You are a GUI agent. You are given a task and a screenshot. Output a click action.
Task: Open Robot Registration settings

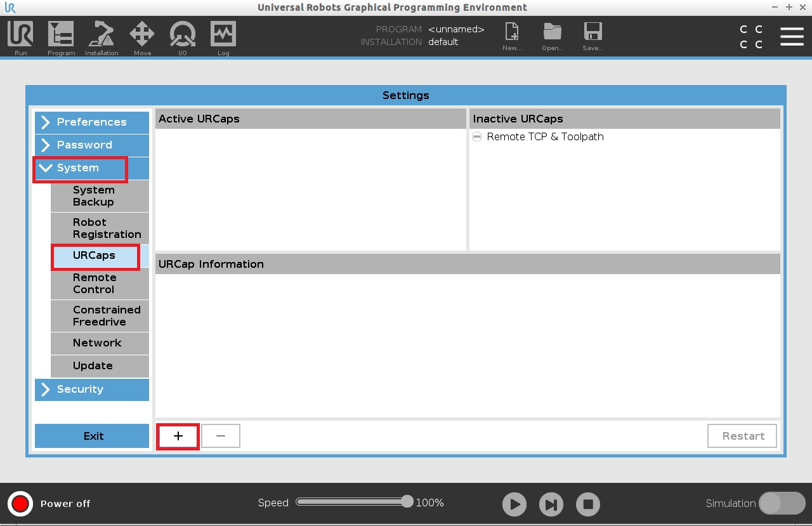(x=100, y=228)
